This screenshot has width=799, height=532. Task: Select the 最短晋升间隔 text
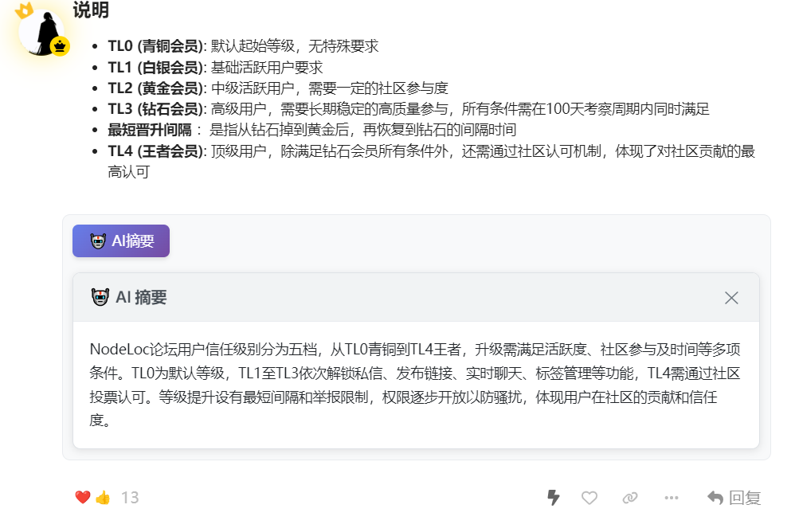click(x=150, y=130)
